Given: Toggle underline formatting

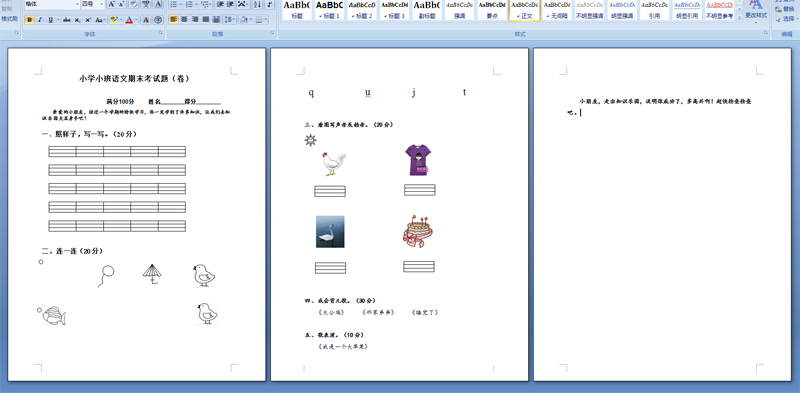Looking at the screenshot, I should tap(51, 19).
